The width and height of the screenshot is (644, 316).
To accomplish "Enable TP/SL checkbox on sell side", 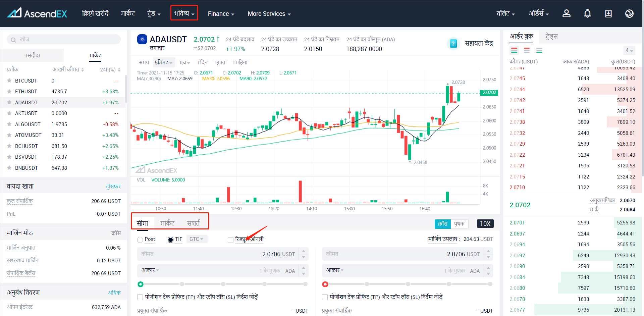I will pyautogui.click(x=325, y=297).
